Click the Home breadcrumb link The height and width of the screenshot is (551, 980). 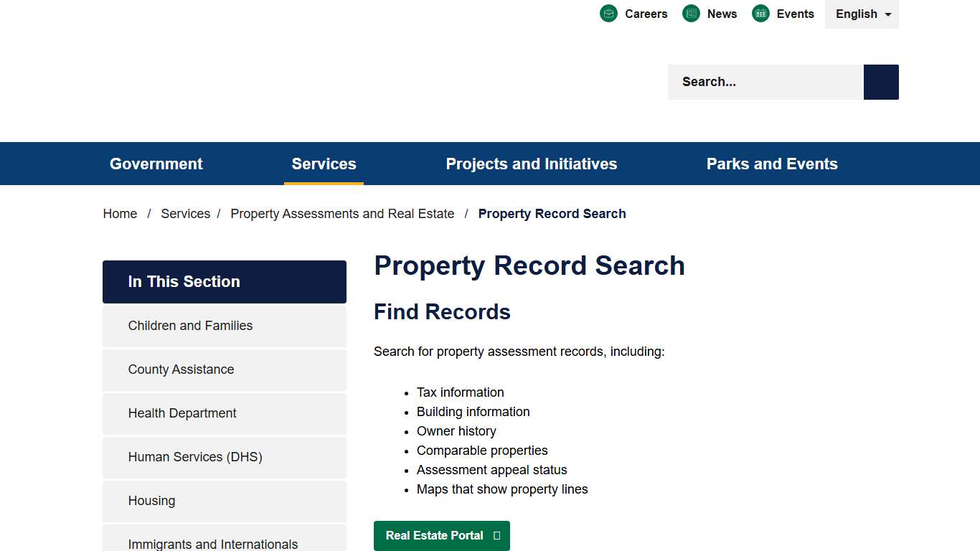point(120,213)
